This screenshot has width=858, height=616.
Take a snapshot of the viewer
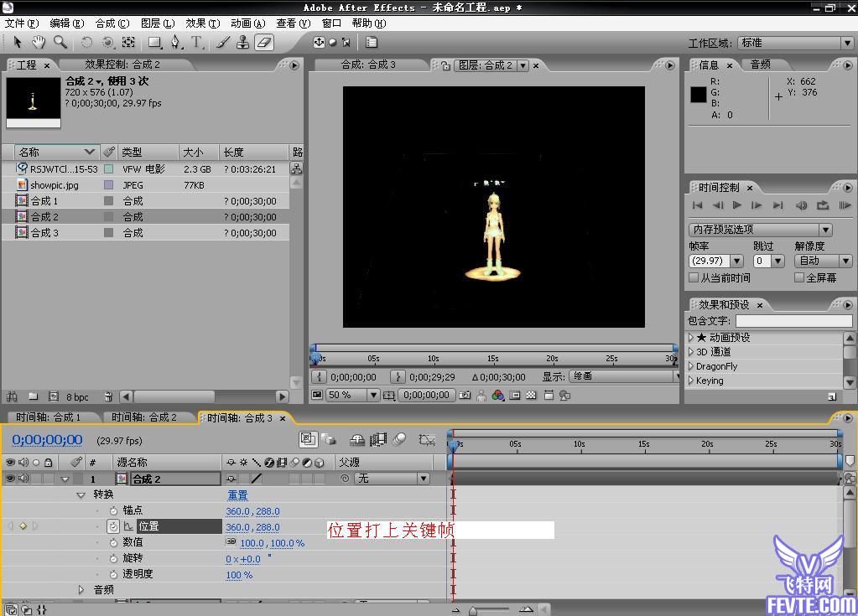pyautogui.click(x=465, y=396)
